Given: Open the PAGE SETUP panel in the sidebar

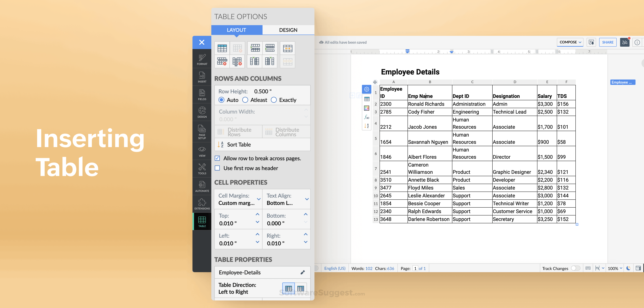Looking at the screenshot, I should click(x=202, y=132).
